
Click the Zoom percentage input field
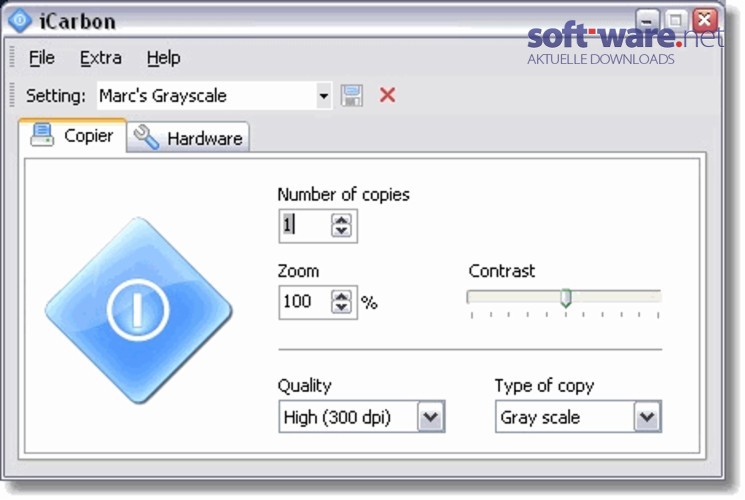305,302
